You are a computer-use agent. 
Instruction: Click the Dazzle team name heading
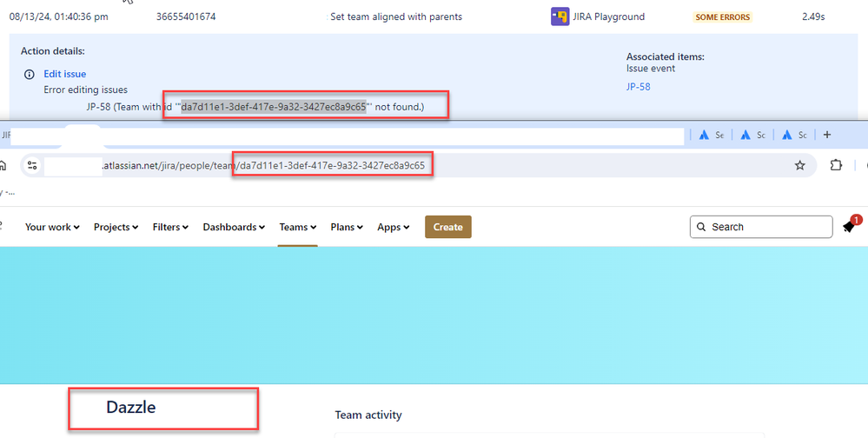[x=130, y=408]
